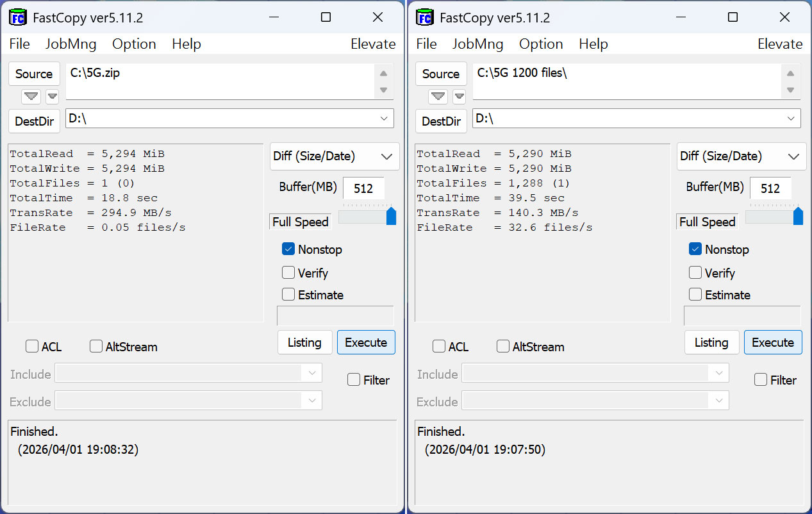Tick Estimate in the right window
812x514 pixels.
695,295
